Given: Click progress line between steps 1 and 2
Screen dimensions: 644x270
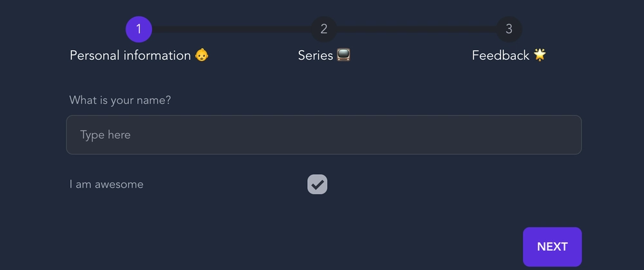Looking at the screenshot, I should point(231,30).
